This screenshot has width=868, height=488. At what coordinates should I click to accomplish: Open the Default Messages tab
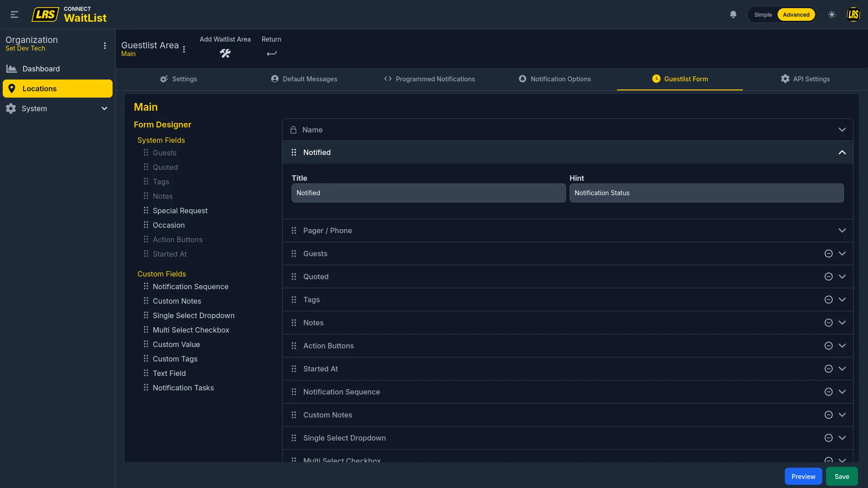coord(304,79)
